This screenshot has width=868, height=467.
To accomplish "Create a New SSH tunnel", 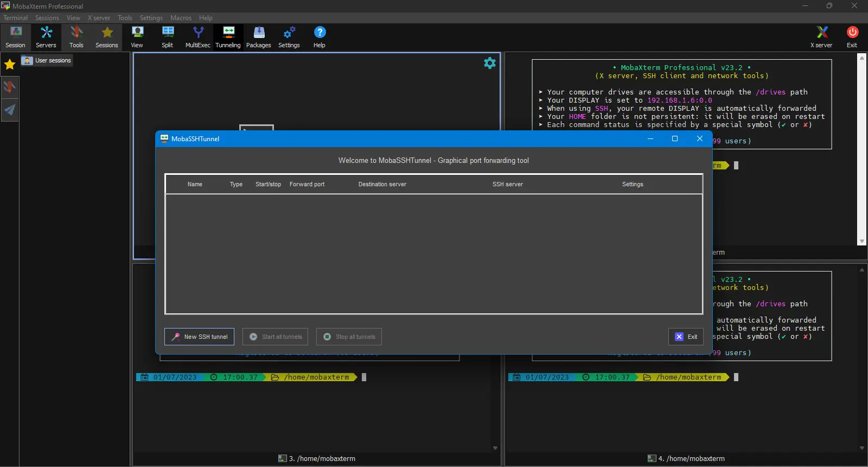I will click(x=200, y=337).
